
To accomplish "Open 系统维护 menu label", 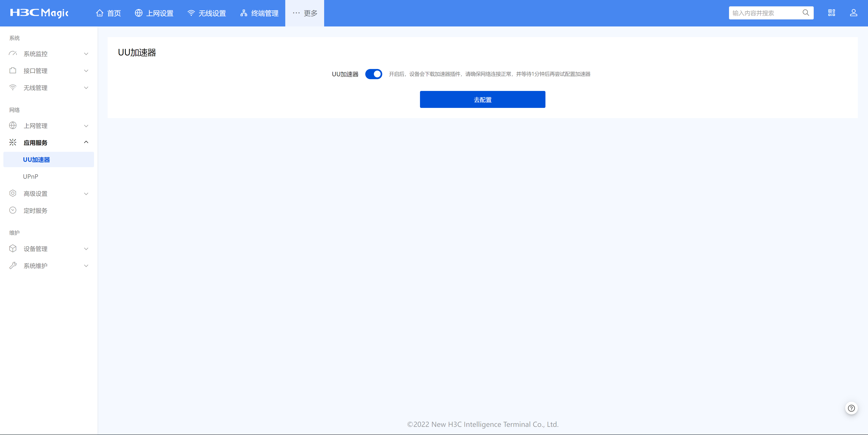I will 35,266.
